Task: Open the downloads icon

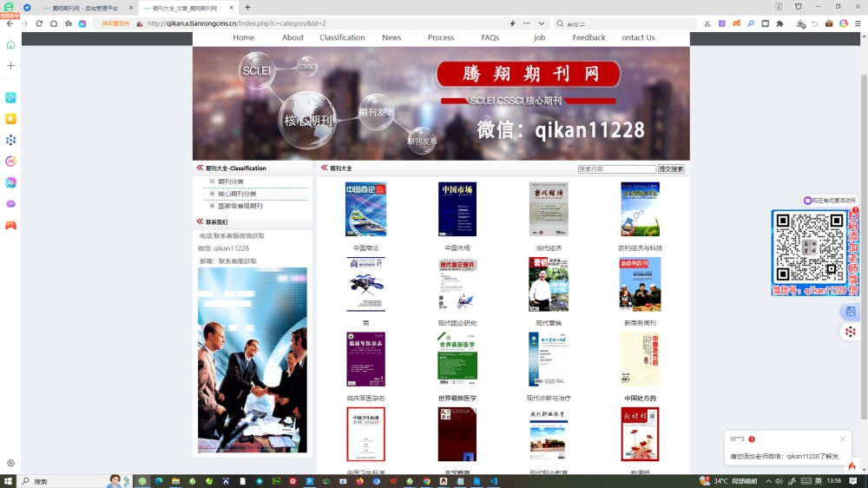Action: tap(800, 23)
